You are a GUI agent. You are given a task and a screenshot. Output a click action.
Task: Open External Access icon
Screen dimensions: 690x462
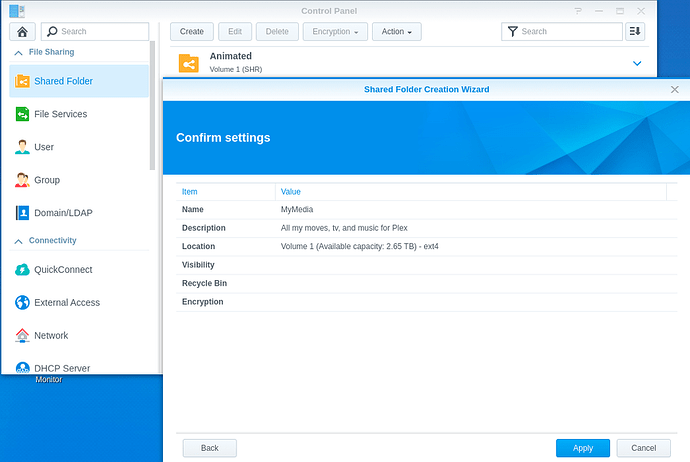click(22, 302)
